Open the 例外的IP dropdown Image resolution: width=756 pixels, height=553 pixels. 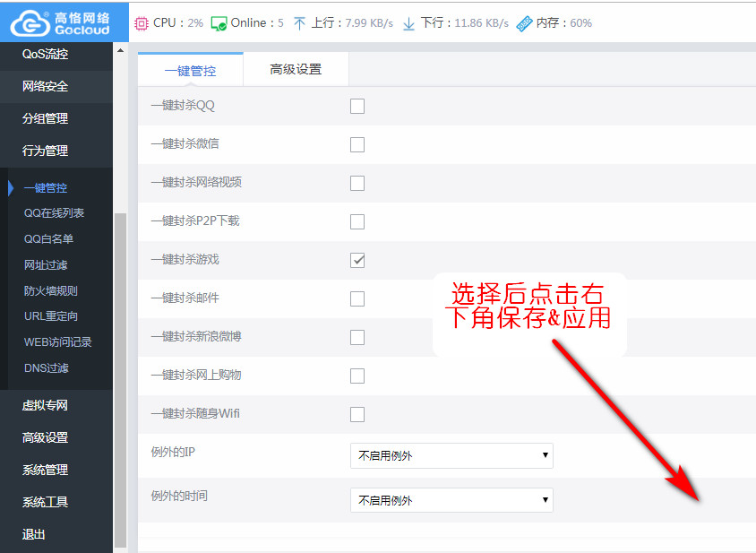click(451, 455)
